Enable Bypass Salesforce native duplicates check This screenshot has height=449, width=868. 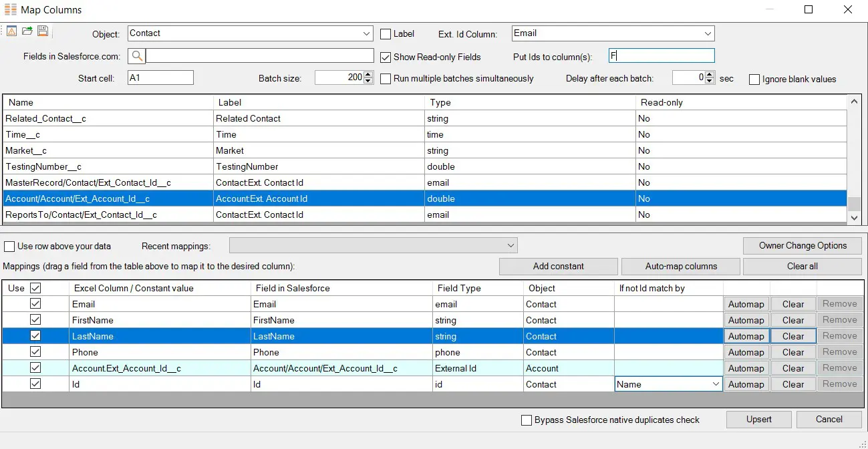pyautogui.click(x=527, y=420)
